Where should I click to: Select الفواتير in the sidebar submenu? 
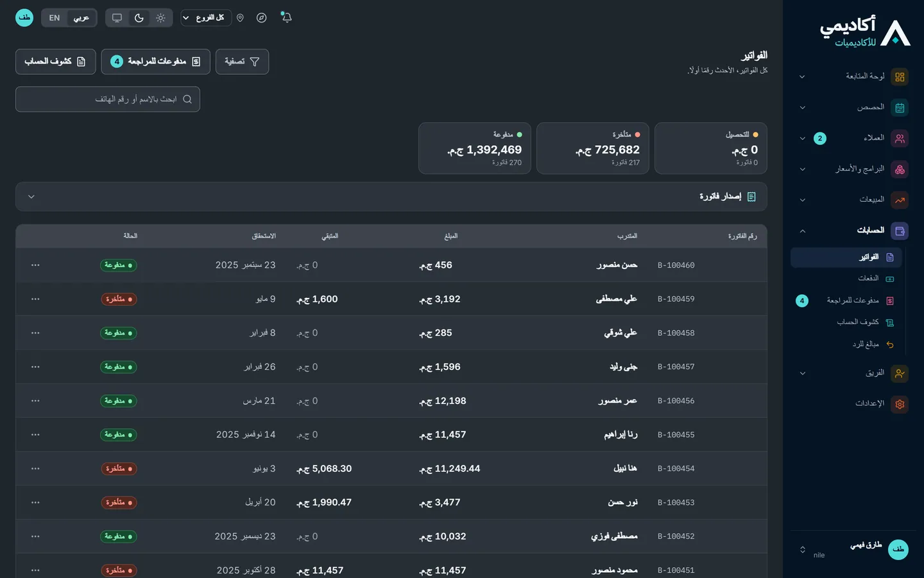click(x=846, y=258)
